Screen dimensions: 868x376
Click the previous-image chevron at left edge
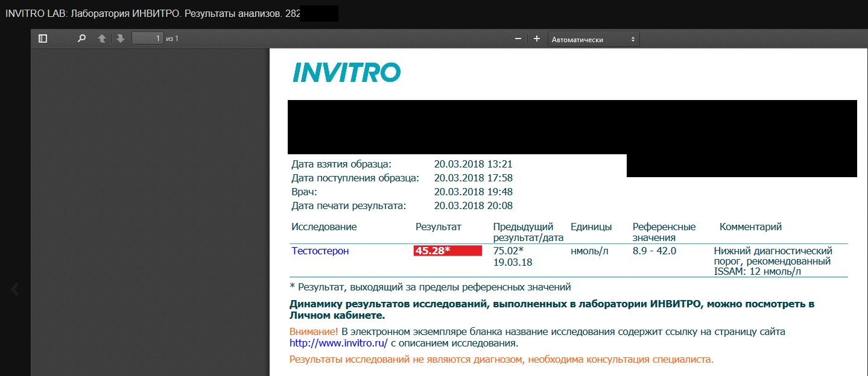pyautogui.click(x=15, y=290)
